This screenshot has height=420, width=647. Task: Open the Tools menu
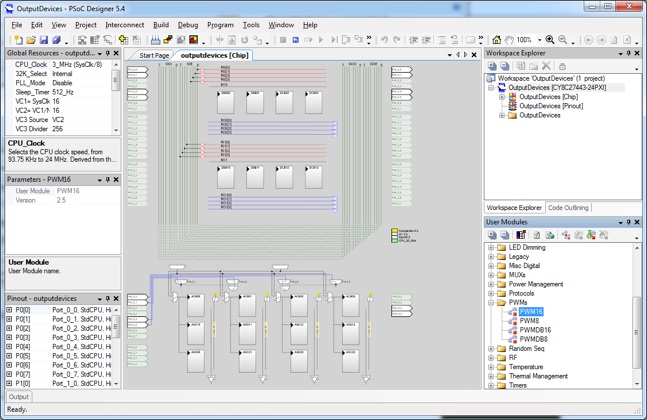pyautogui.click(x=251, y=25)
